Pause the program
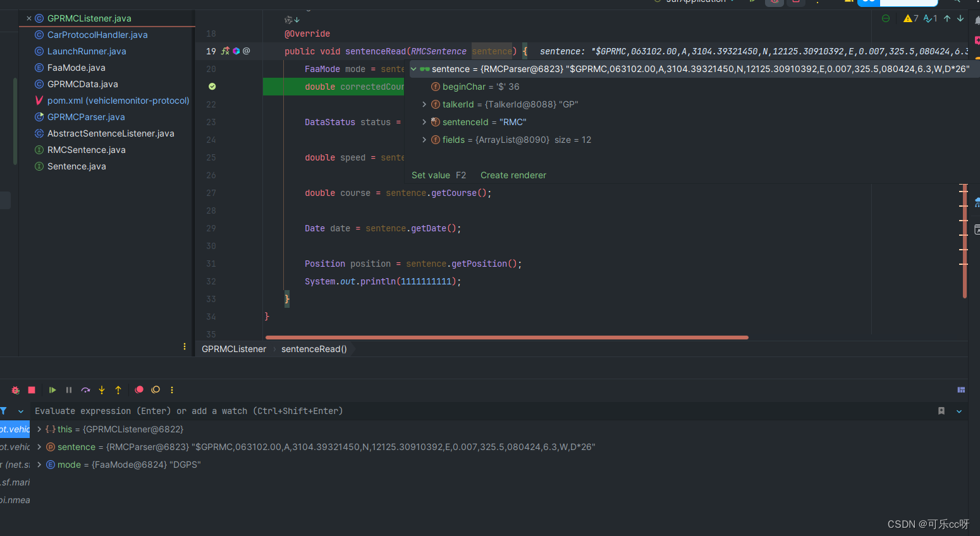 pos(69,390)
